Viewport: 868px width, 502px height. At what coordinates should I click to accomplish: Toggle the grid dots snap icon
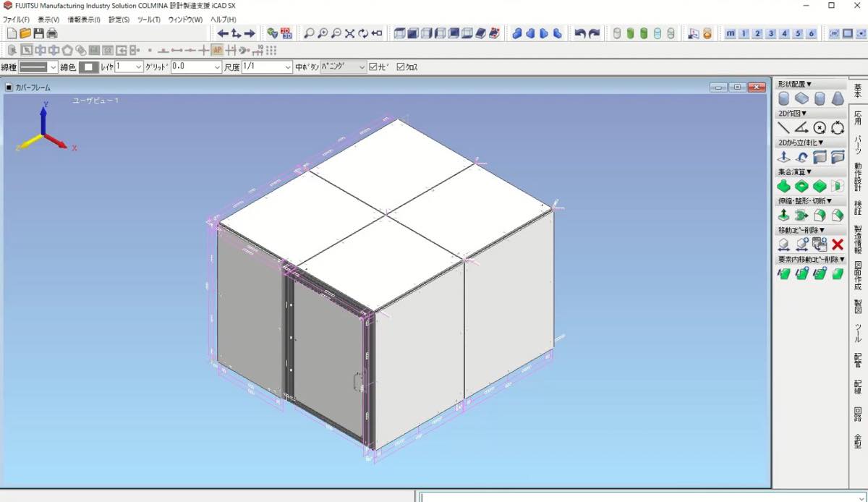click(x=271, y=50)
